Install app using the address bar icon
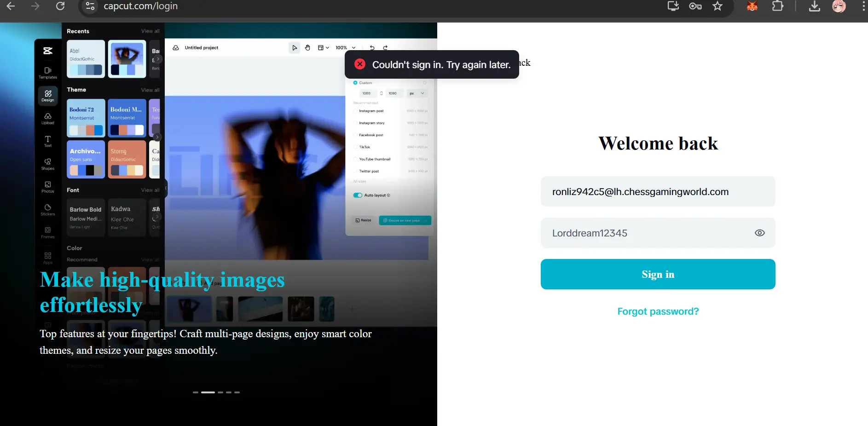The width and height of the screenshot is (868, 426). [673, 6]
